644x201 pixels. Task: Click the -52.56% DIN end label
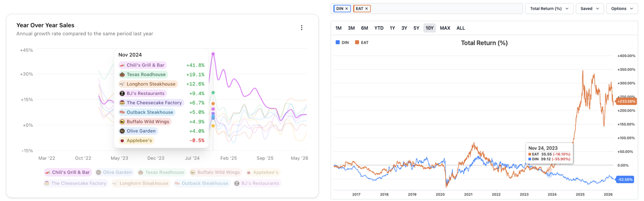[x=625, y=179]
